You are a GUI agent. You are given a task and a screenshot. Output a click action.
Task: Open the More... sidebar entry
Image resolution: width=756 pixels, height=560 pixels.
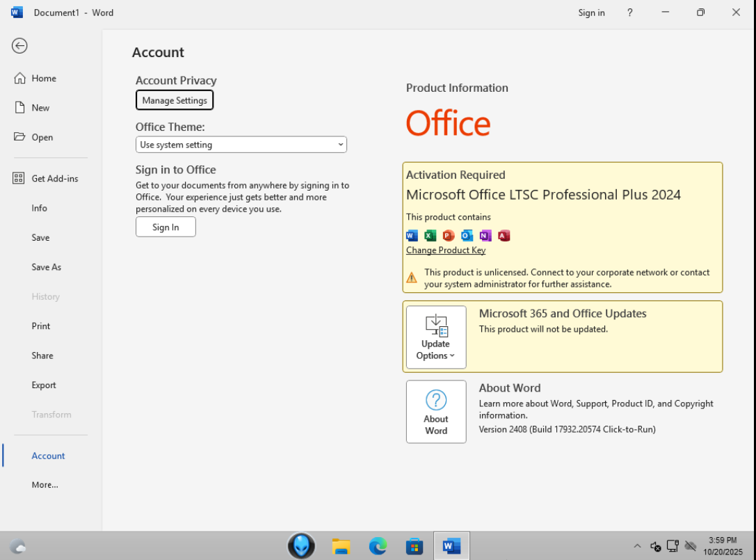tap(45, 485)
